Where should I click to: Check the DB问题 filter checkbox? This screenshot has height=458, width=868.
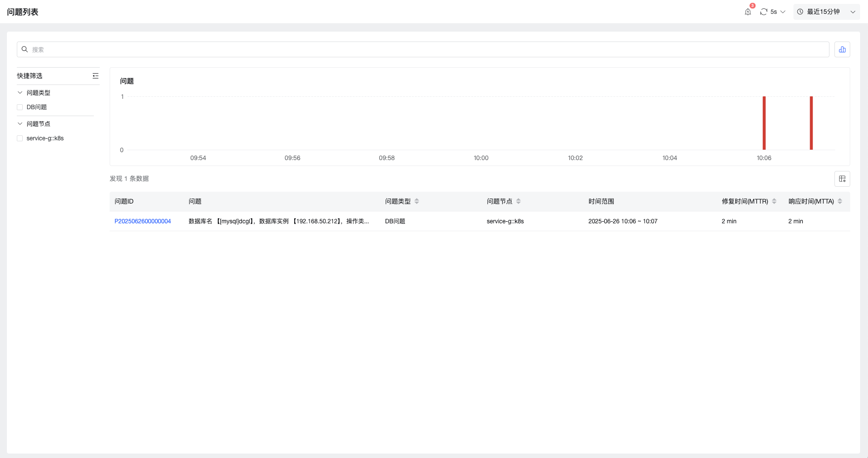point(20,107)
